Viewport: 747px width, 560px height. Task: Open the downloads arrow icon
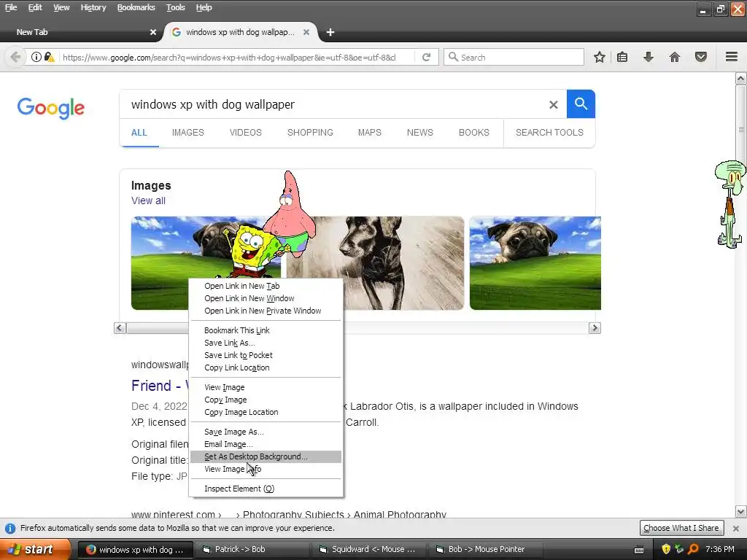(x=649, y=57)
